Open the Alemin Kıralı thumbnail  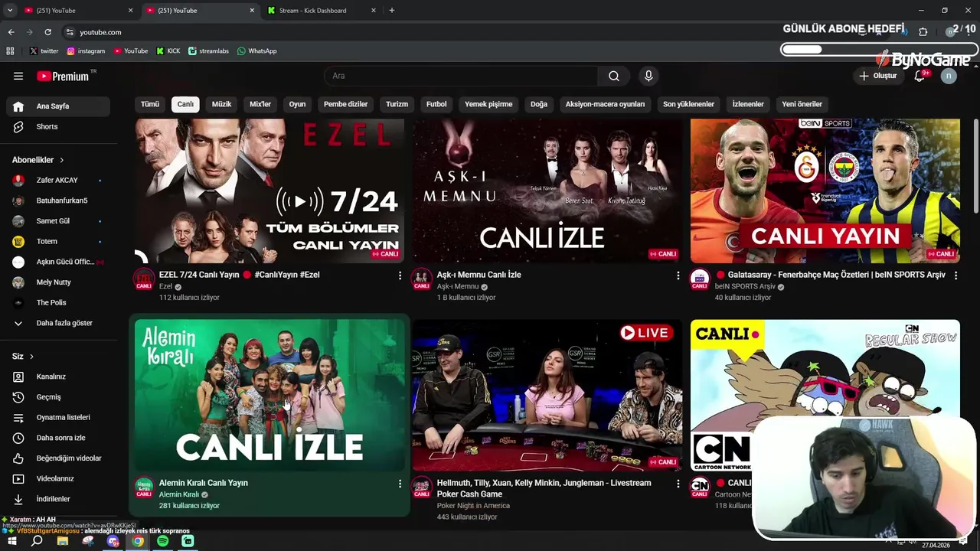click(269, 396)
